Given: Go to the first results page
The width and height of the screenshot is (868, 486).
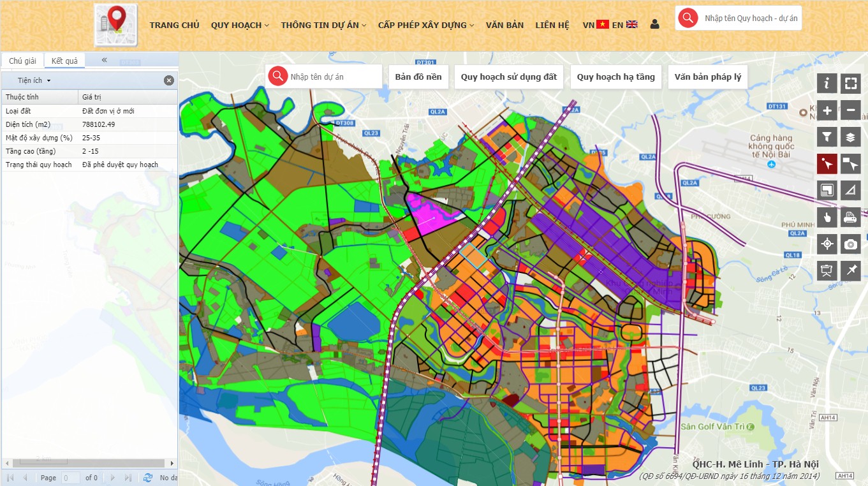Looking at the screenshot, I should point(10,478).
